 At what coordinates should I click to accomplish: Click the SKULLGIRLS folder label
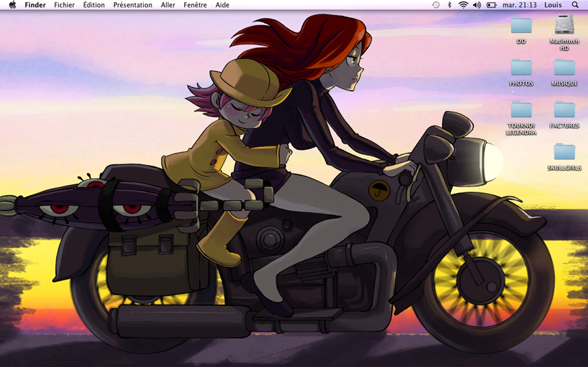tap(565, 168)
